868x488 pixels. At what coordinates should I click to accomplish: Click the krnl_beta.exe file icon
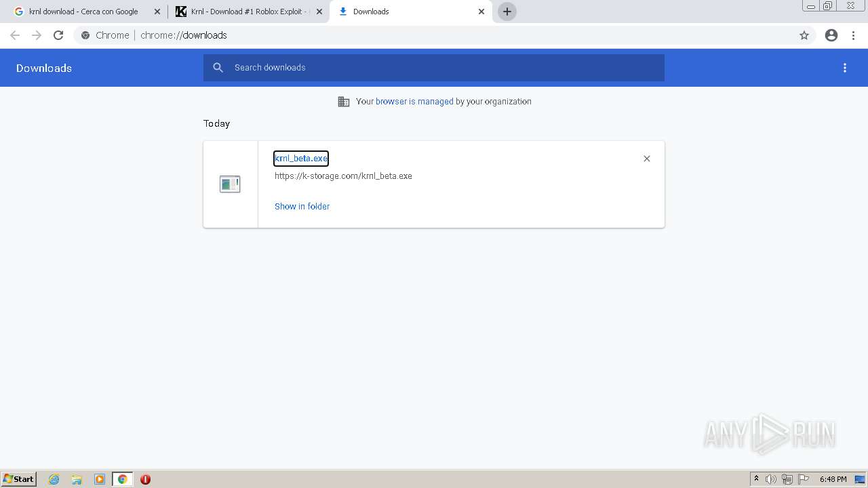point(230,184)
